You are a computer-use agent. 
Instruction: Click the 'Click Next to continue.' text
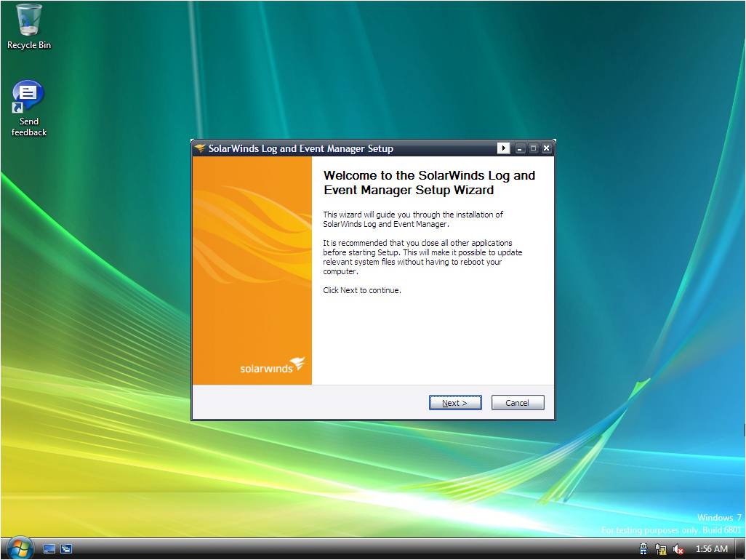point(362,290)
